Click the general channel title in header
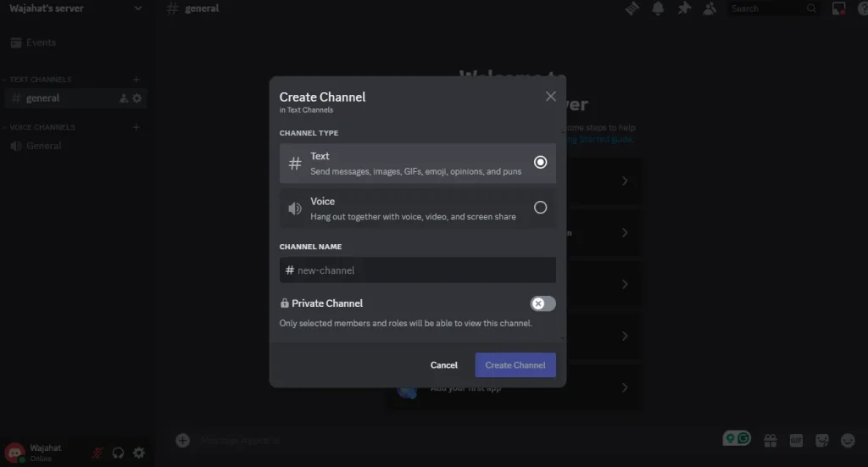Screen dimensions: 868x467 tap(202, 8)
